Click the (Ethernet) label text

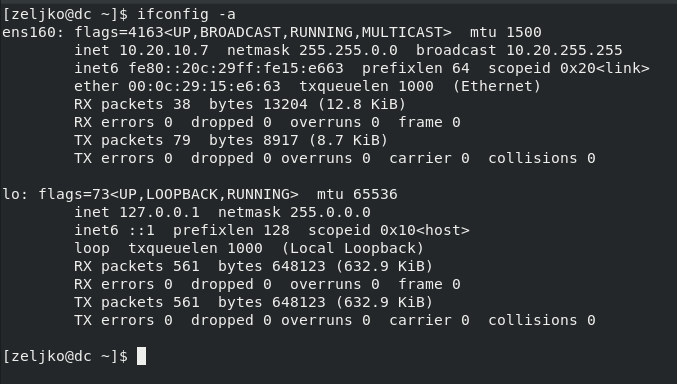(497, 86)
